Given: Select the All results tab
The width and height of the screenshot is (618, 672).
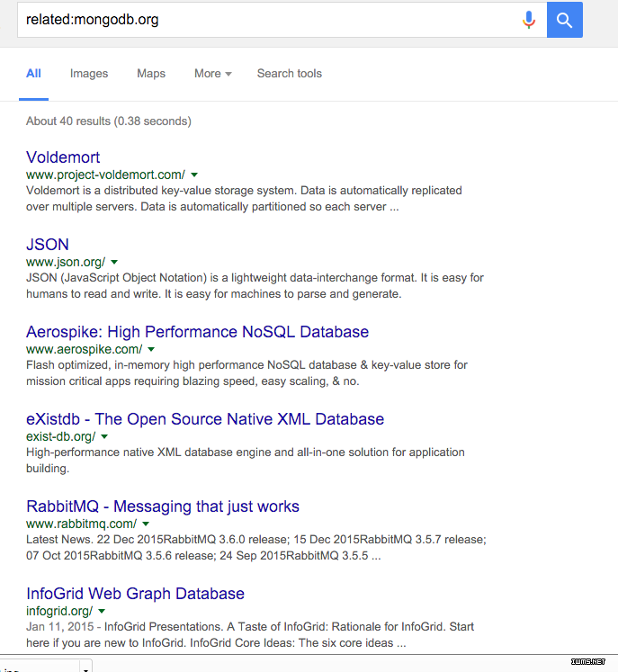Looking at the screenshot, I should pyautogui.click(x=33, y=73).
